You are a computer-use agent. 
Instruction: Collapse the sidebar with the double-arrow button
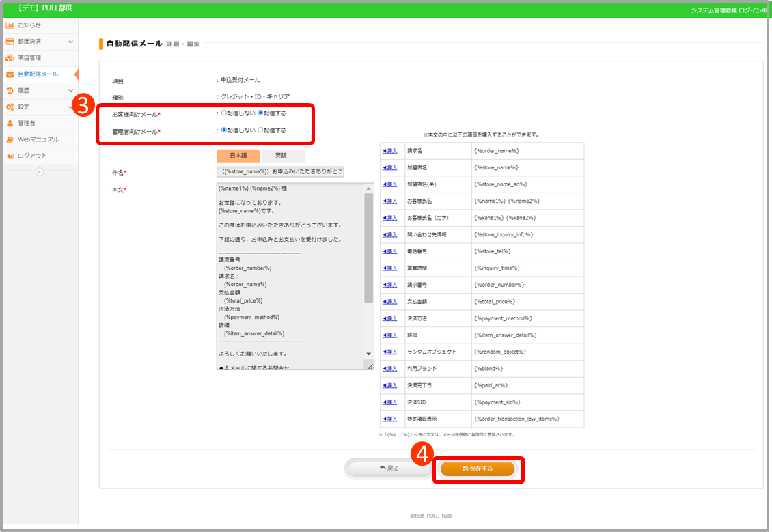[x=39, y=172]
